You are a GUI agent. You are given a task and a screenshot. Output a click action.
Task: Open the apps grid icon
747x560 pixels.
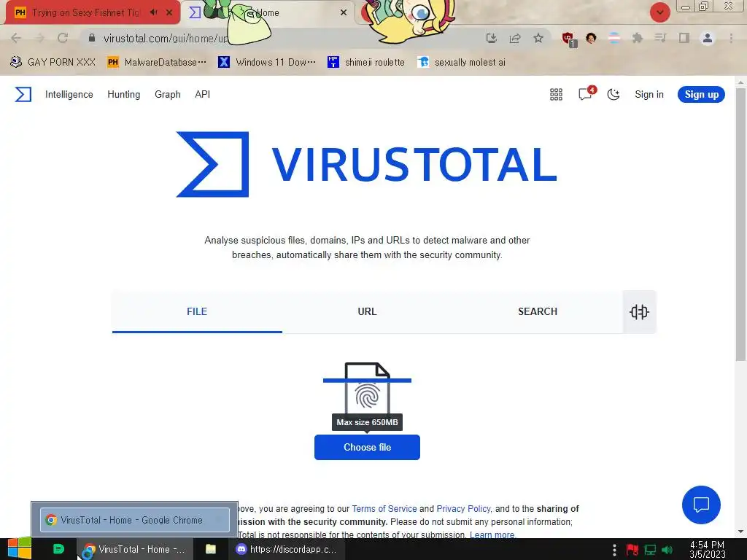pos(556,94)
